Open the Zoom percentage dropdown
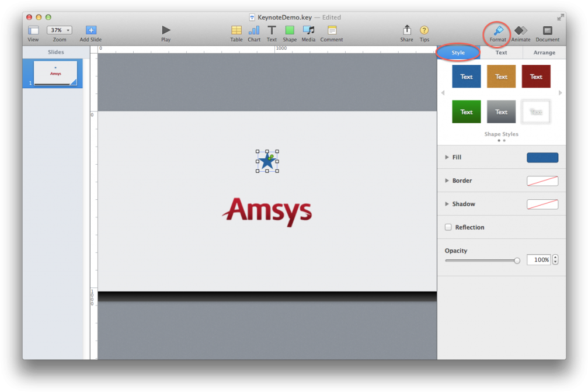 pyautogui.click(x=60, y=30)
